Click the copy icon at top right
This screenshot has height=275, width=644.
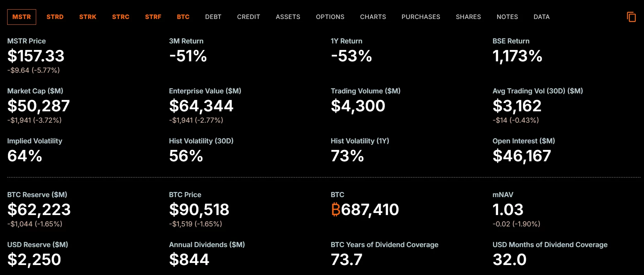point(631,17)
